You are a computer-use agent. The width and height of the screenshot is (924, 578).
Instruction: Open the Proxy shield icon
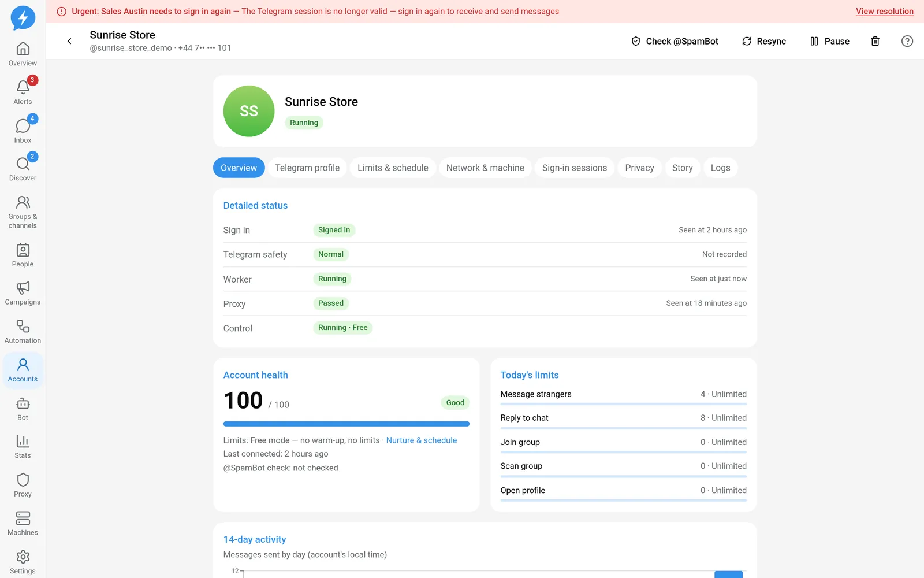tap(23, 486)
